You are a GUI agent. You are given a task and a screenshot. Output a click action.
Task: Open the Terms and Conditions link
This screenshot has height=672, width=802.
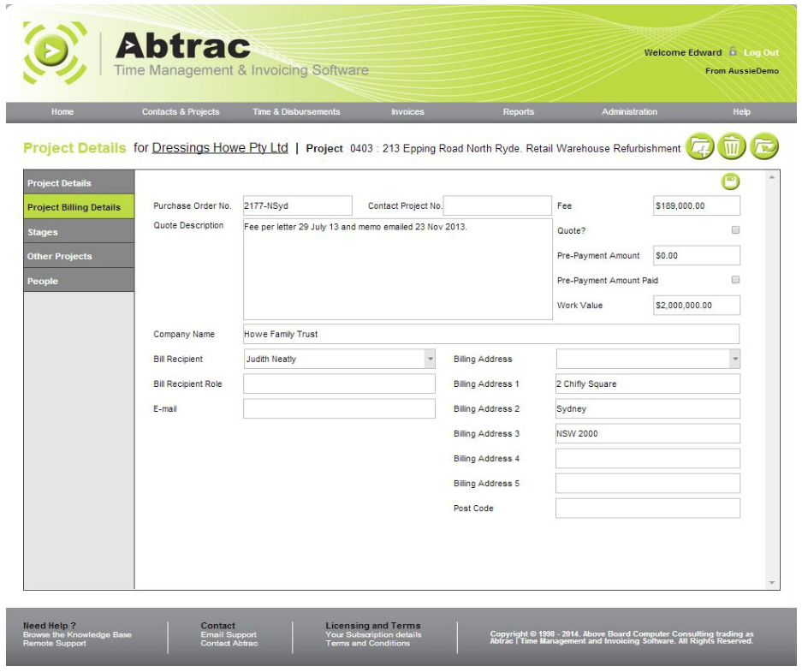coord(368,644)
